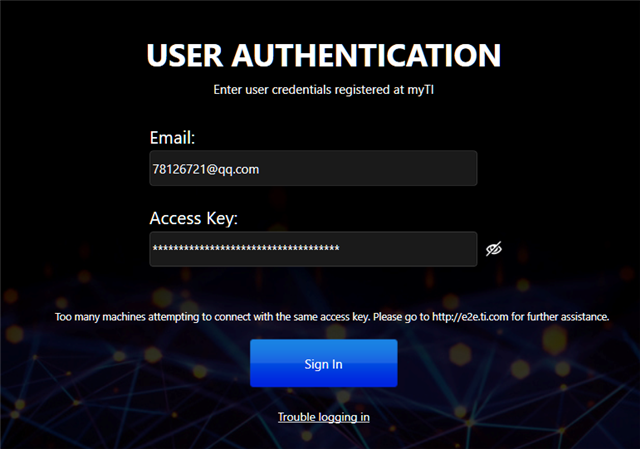Click the subtitle about credentials at myTI

324,90
